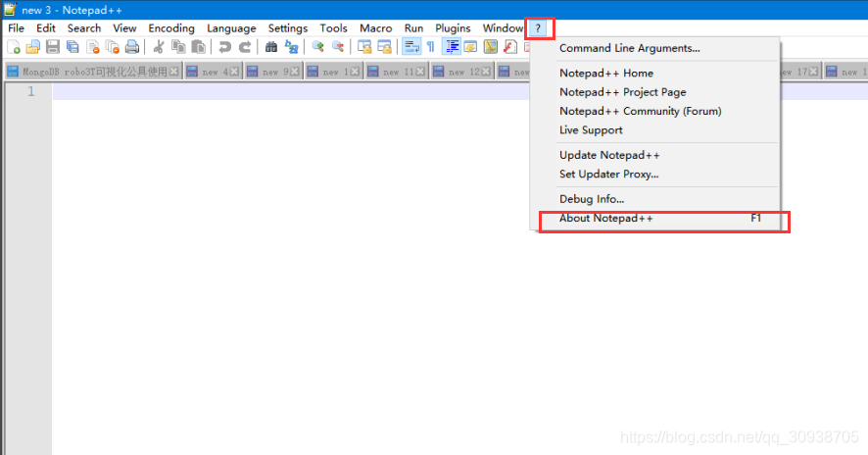Image resolution: width=868 pixels, height=455 pixels.
Task: Choose Live Support menu entry
Action: 654,130
